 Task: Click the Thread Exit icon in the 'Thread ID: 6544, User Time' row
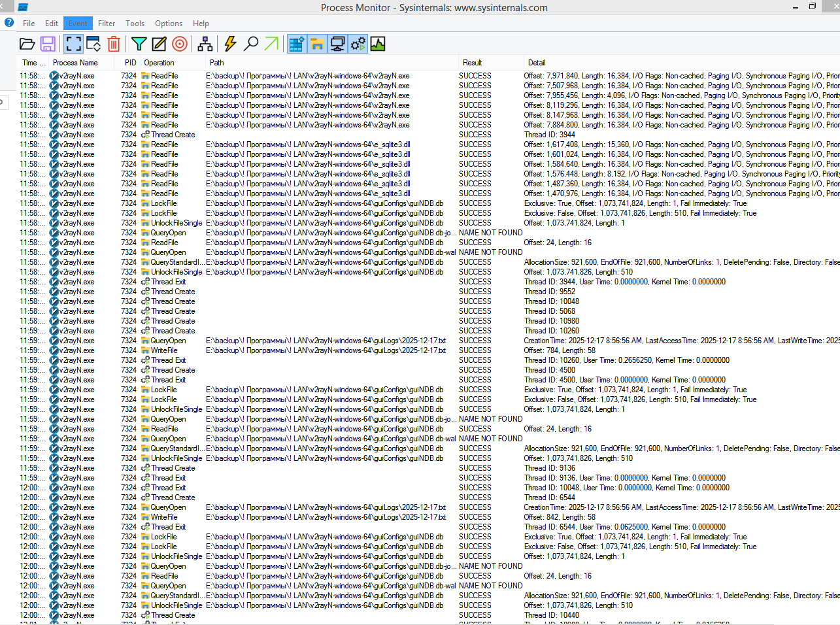[x=145, y=527]
